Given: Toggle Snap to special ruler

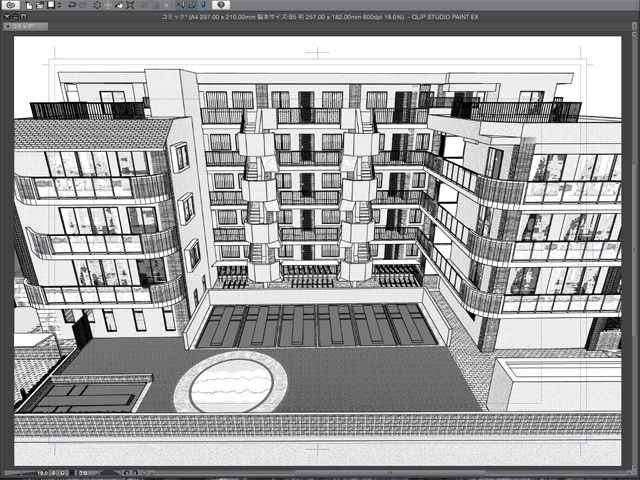Looking at the screenshot, I should (x=192, y=5).
